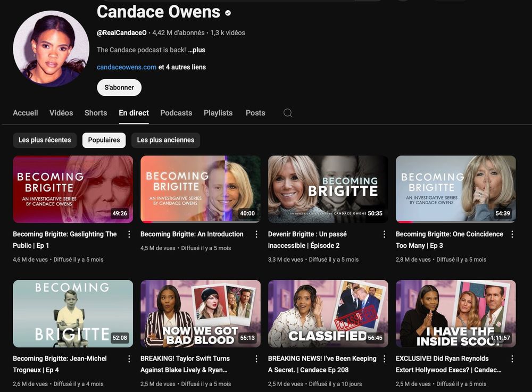This screenshot has width=532, height=392.
Task: Go to the Accueil tab
Action: [26, 113]
